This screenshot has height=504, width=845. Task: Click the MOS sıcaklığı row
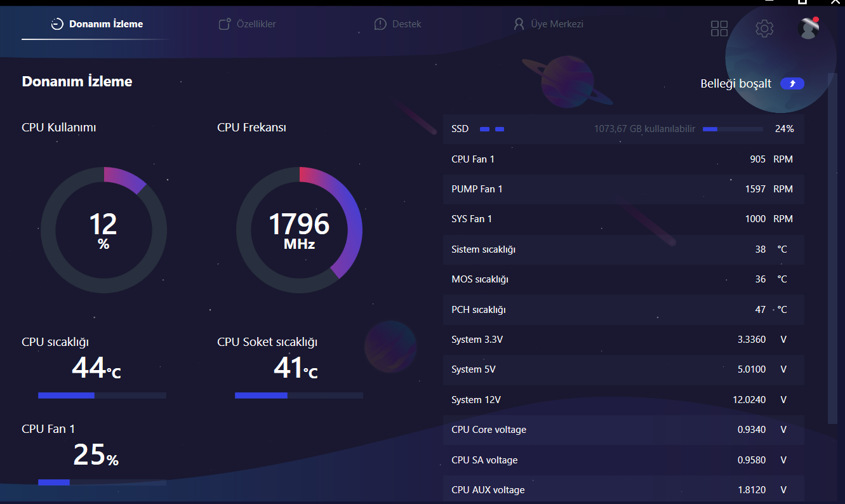[x=623, y=279]
